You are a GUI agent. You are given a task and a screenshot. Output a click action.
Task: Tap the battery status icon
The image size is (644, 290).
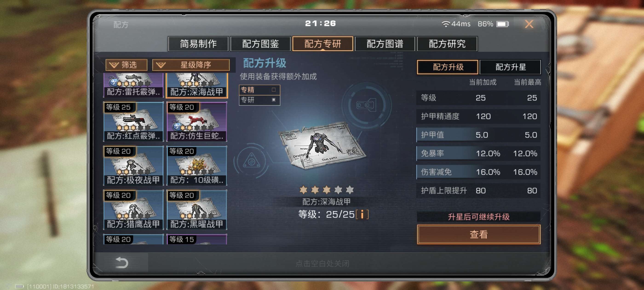[x=503, y=24]
